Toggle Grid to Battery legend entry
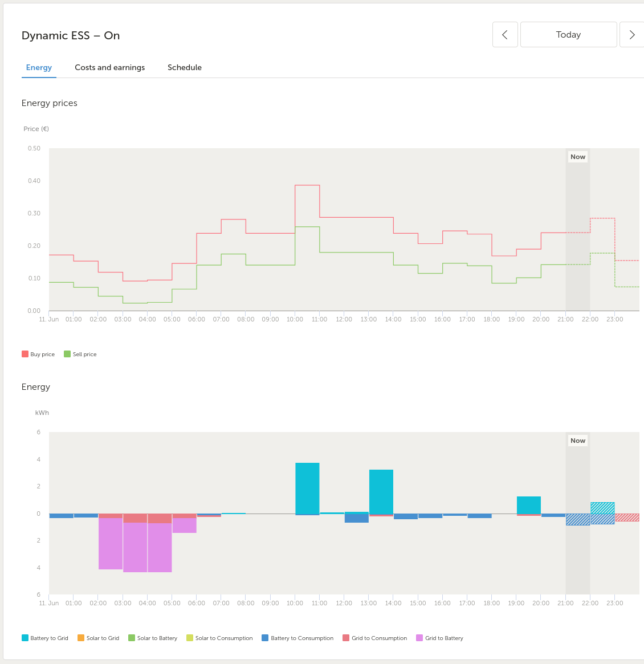 [x=440, y=638]
